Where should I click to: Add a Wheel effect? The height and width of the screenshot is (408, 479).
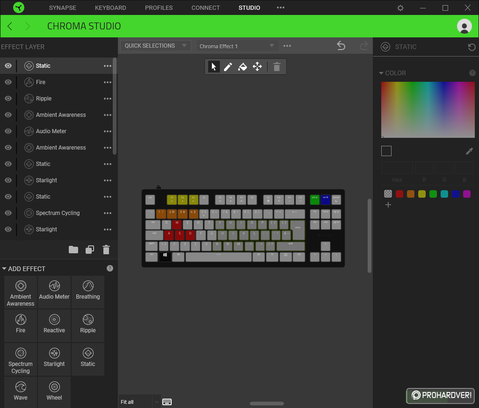pos(54,392)
